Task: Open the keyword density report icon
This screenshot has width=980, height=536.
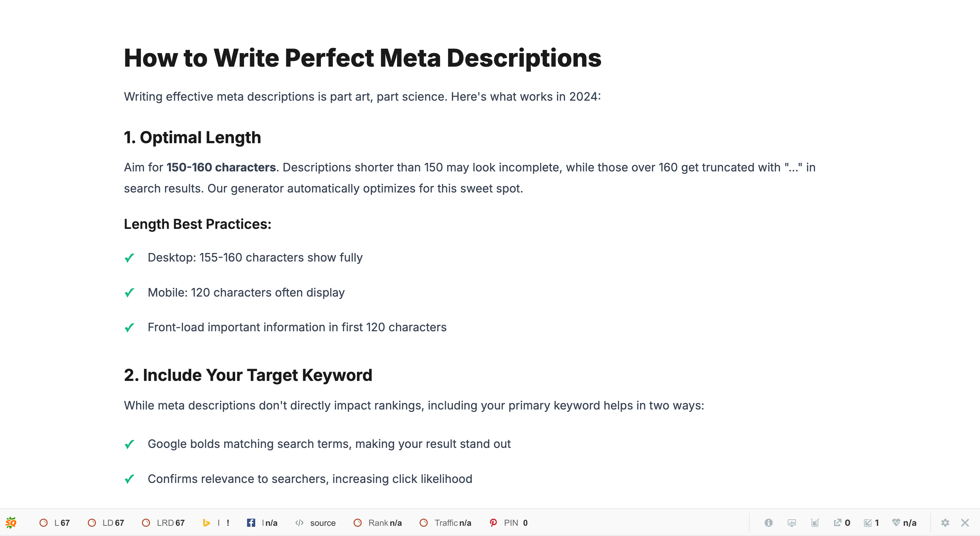Action: coord(815,523)
